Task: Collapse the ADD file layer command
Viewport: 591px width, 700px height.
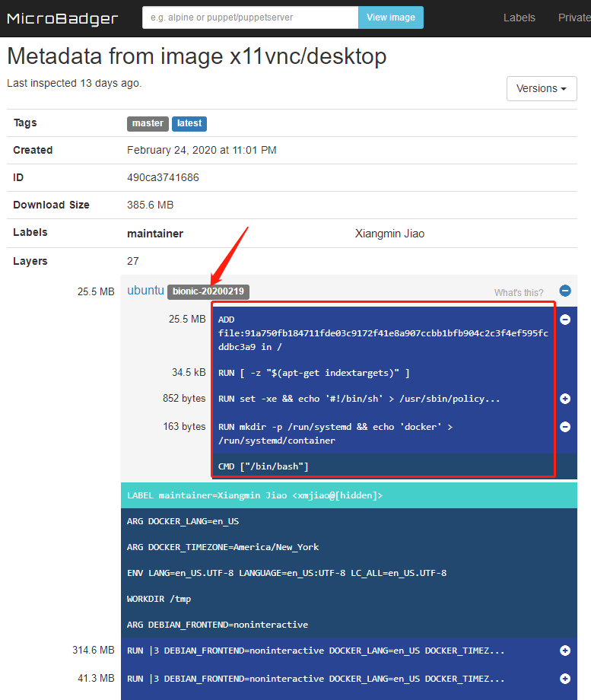Action: click(x=565, y=320)
